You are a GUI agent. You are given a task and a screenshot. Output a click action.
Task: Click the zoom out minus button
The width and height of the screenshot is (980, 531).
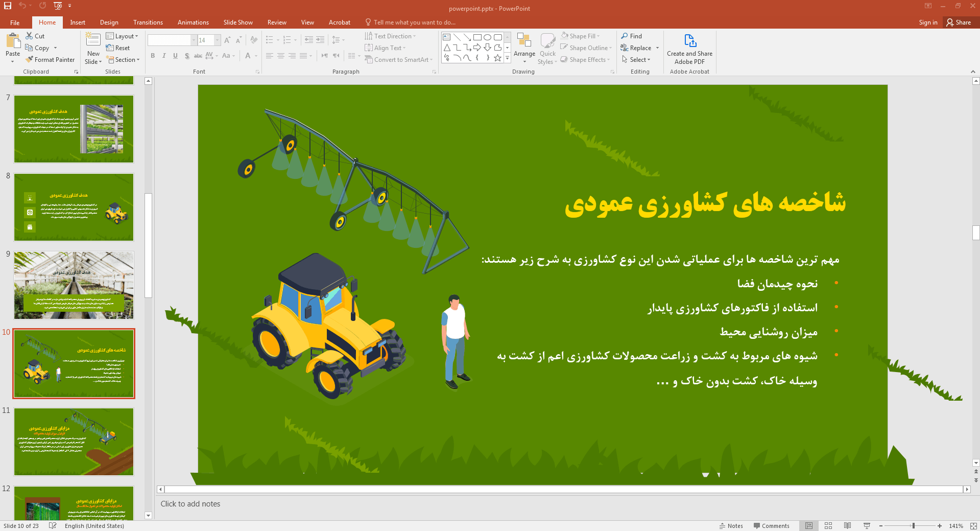click(x=881, y=526)
